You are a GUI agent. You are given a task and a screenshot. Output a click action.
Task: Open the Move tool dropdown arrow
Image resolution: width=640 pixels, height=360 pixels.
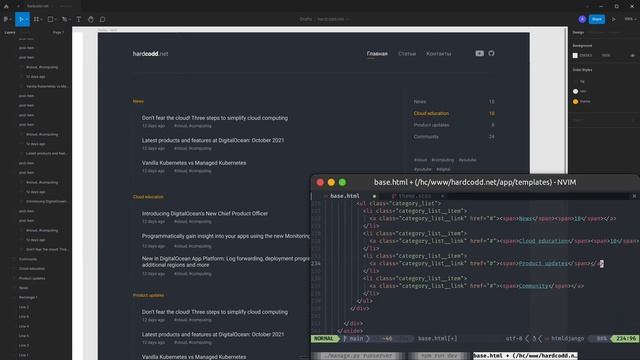click(x=27, y=20)
